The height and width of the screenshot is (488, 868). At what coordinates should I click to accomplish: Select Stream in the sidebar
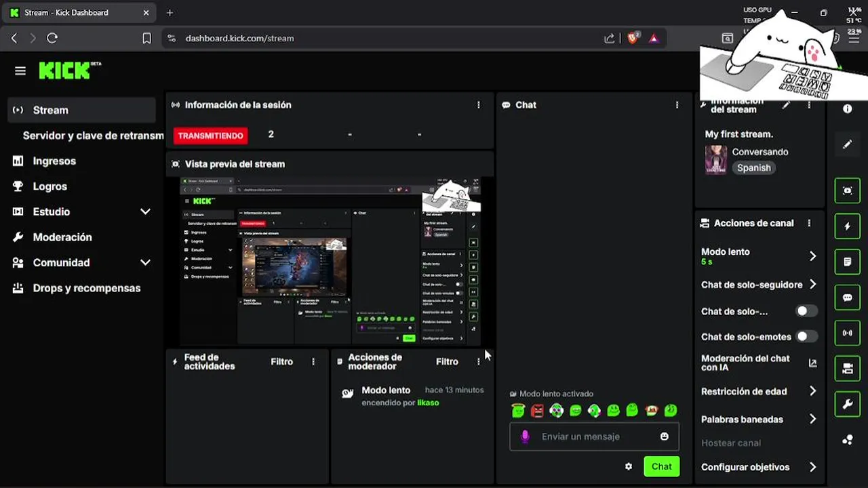click(81, 110)
